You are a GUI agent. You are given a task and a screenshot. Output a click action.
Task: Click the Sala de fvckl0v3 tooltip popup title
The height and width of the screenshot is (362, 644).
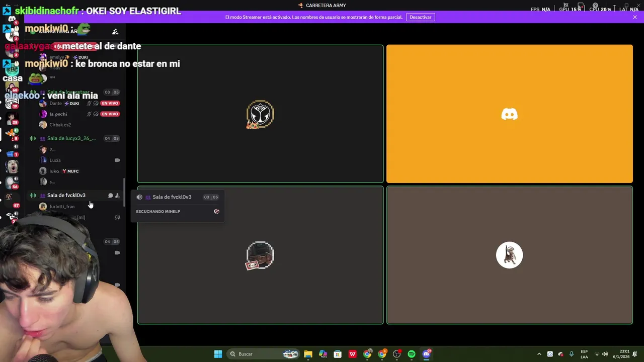click(172, 197)
